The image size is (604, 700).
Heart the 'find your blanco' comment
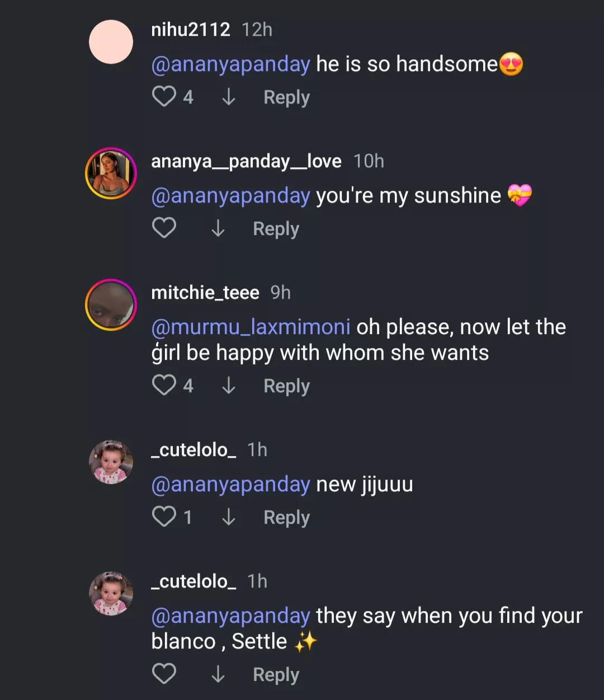click(164, 674)
